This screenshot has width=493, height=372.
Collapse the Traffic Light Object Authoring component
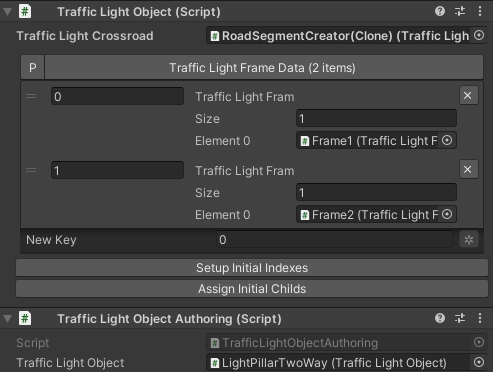(7, 319)
